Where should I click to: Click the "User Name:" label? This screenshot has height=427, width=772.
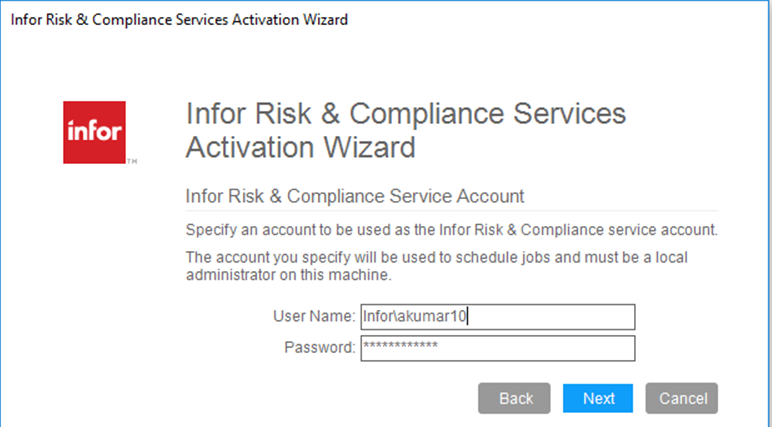tap(313, 317)
